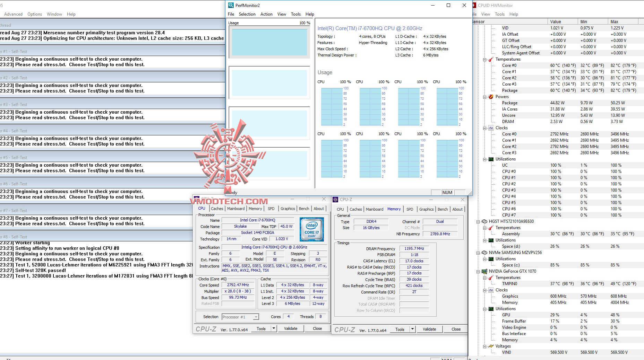Click thermometer icon of CPU core Temperatures in HWMonitor
The height and width of the screenshot is (360, 644).
coord(491,59)
